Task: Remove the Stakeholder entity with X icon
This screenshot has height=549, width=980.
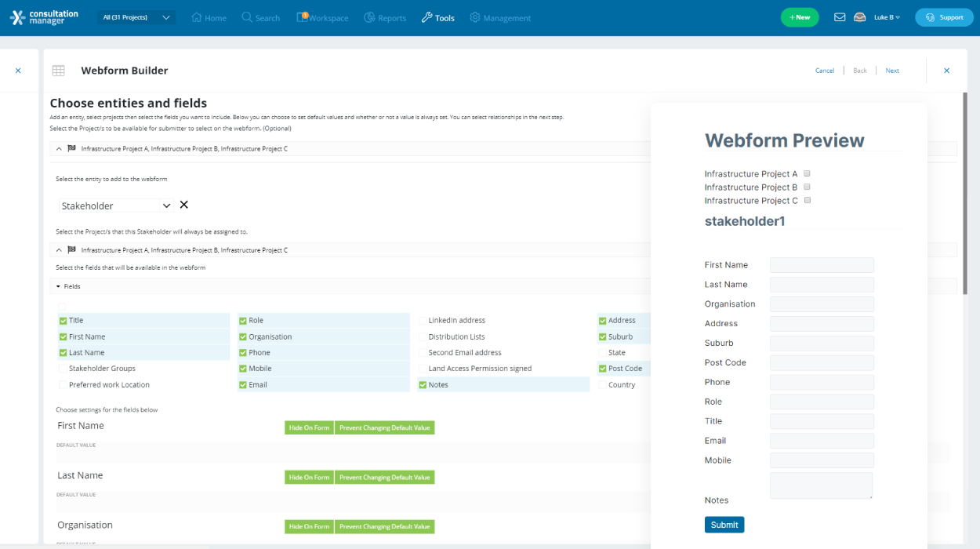Action: coord(184,205)
